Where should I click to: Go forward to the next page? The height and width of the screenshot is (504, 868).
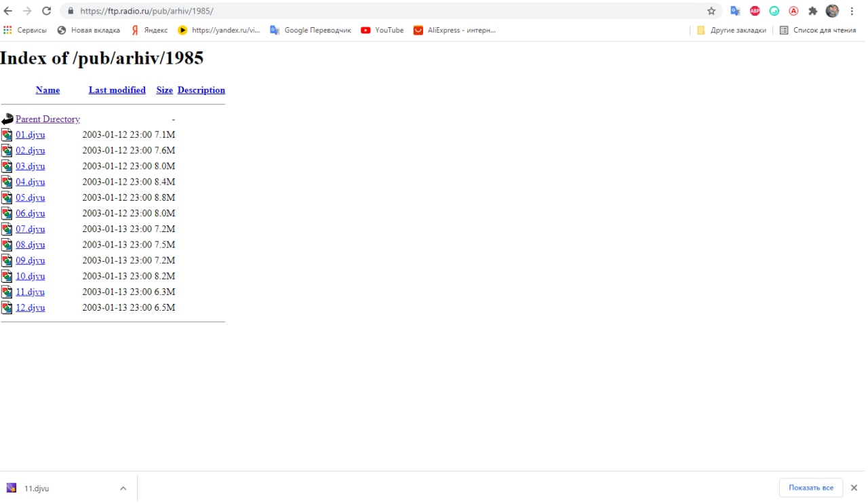click(27, 11)
